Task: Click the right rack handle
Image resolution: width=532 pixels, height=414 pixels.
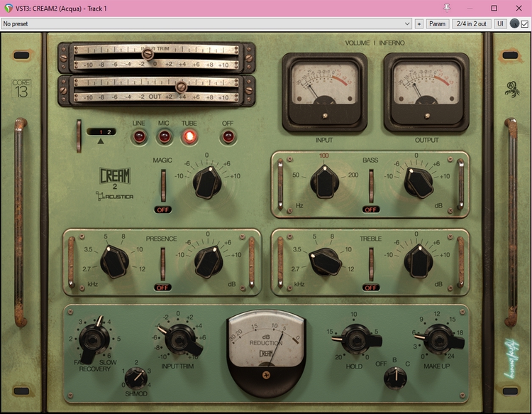Action: tap(511, 222)
